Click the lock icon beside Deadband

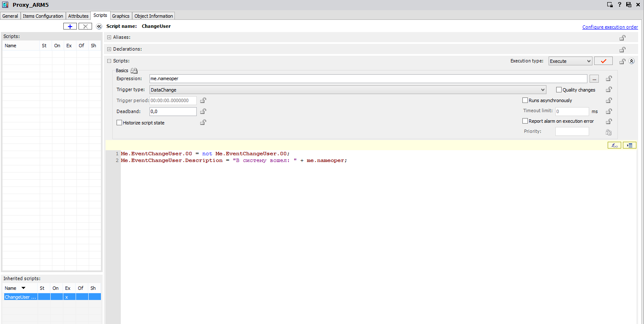click(203, 111)
